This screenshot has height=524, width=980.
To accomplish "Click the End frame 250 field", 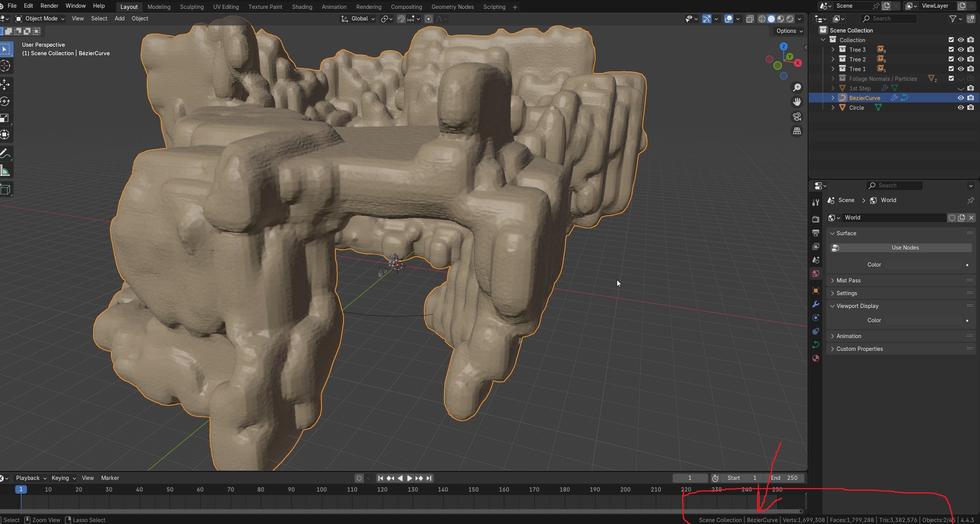I will point(784,478).
